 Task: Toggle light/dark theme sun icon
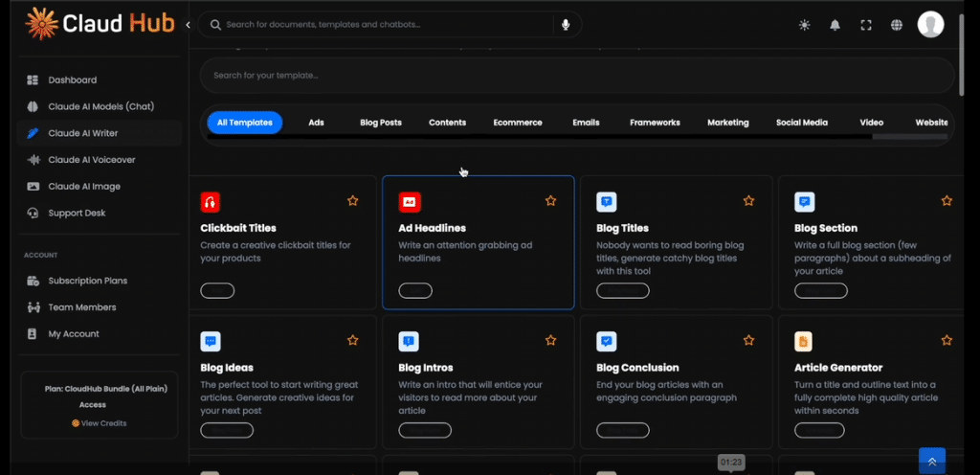(804, 25)
